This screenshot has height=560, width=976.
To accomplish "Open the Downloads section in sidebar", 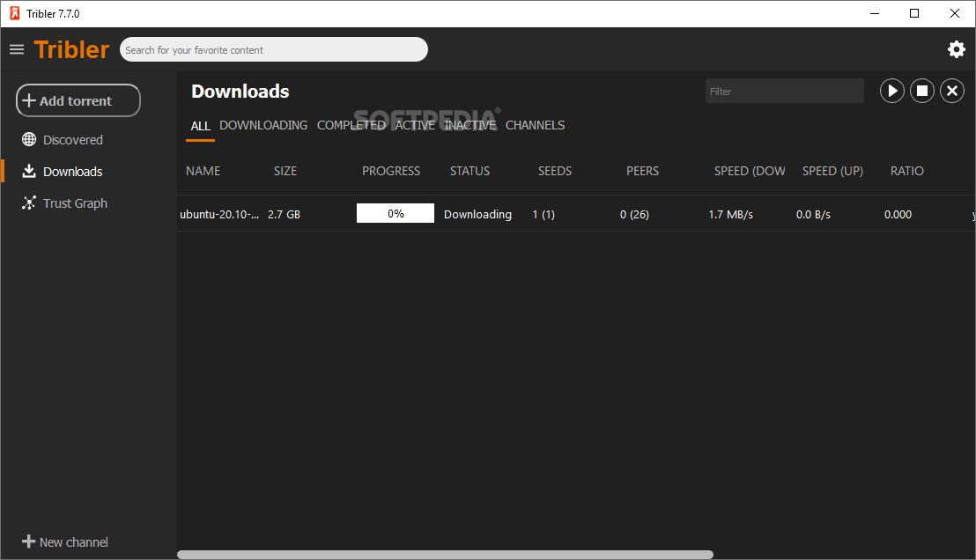I will (x=73, y=172).
